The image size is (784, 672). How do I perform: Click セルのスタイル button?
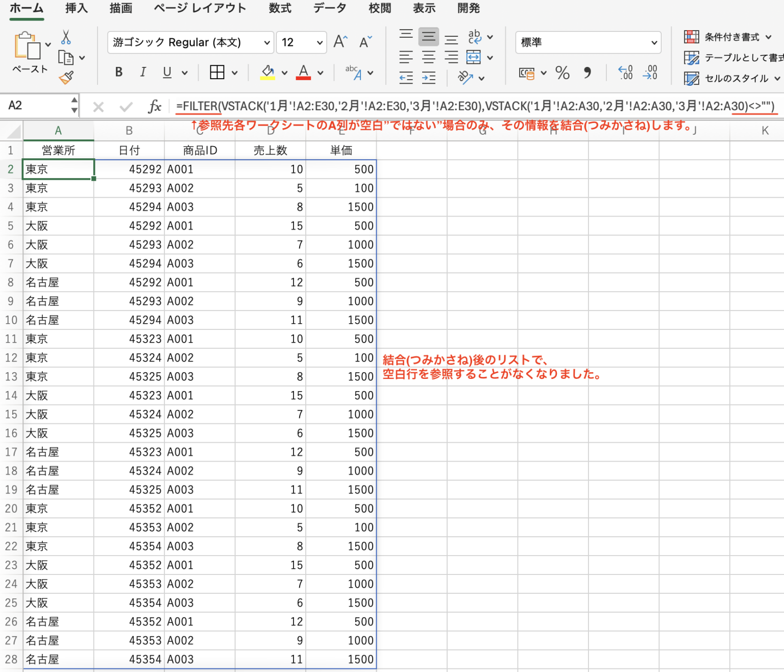coord(732,78)
